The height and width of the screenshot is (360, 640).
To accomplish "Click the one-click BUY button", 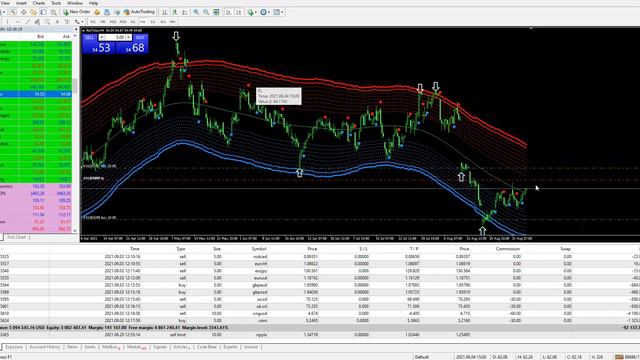I will [x=140, y=38].
